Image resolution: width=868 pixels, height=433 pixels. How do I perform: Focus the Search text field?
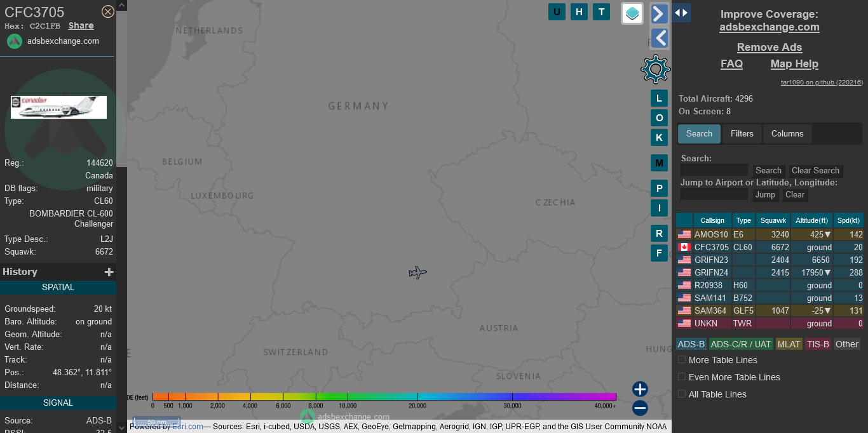pos(714,170)
